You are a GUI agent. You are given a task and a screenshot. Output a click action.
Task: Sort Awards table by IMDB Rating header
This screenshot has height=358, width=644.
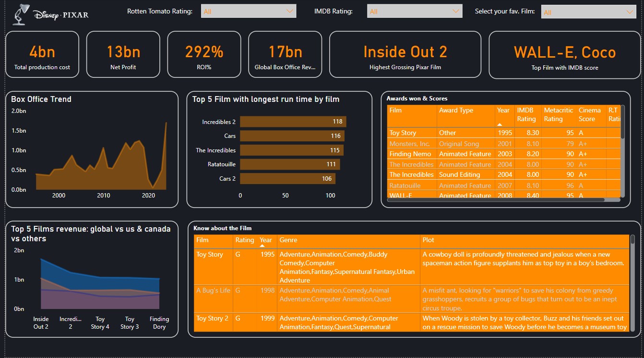[x=528, y=116]
